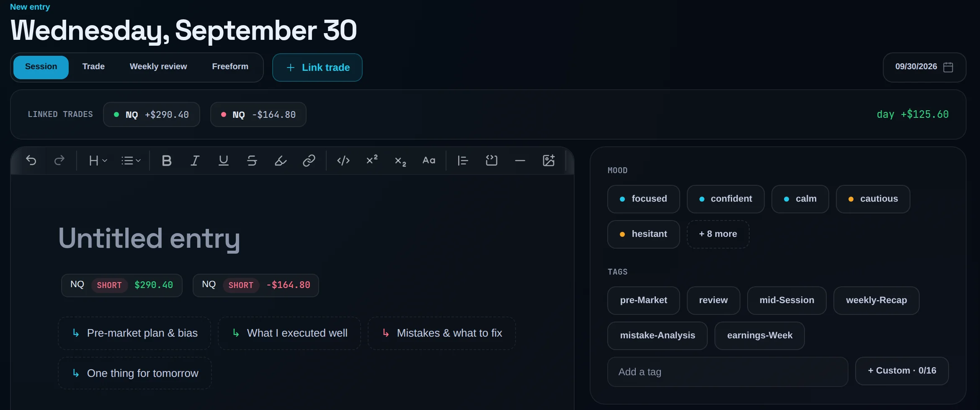Toggle inline code formatting
980x410 pixels.
(343, 161)
